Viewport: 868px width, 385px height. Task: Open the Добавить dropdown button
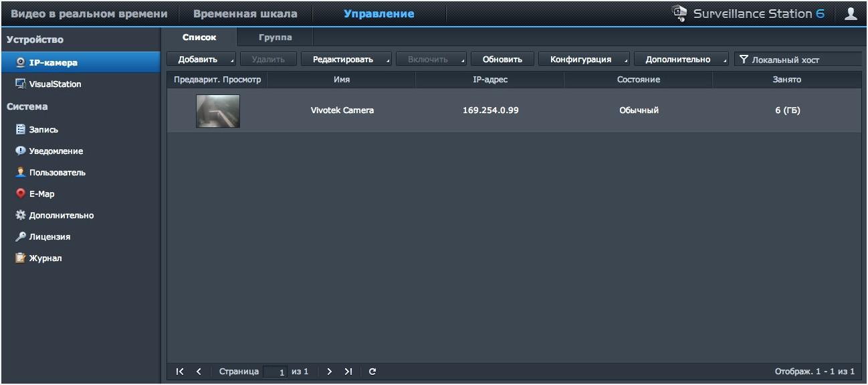[x=201, y=60]
